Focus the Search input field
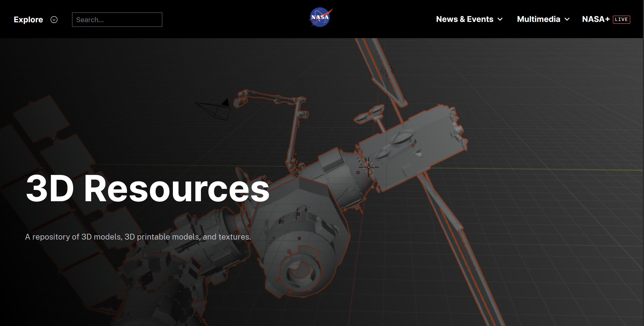Screen dimensions: 644x326 pyautogui.click(x=117, y=20)
